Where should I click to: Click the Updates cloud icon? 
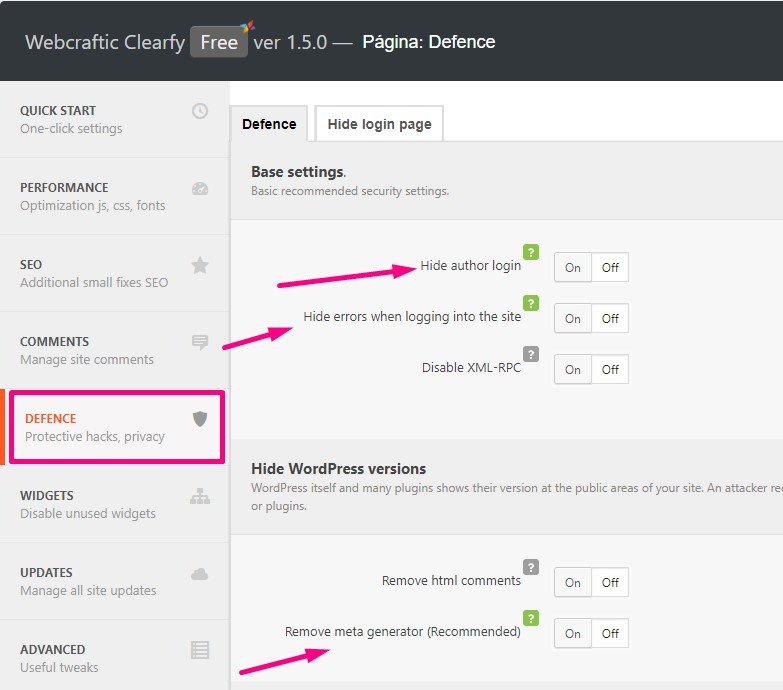tap(200, 574)
